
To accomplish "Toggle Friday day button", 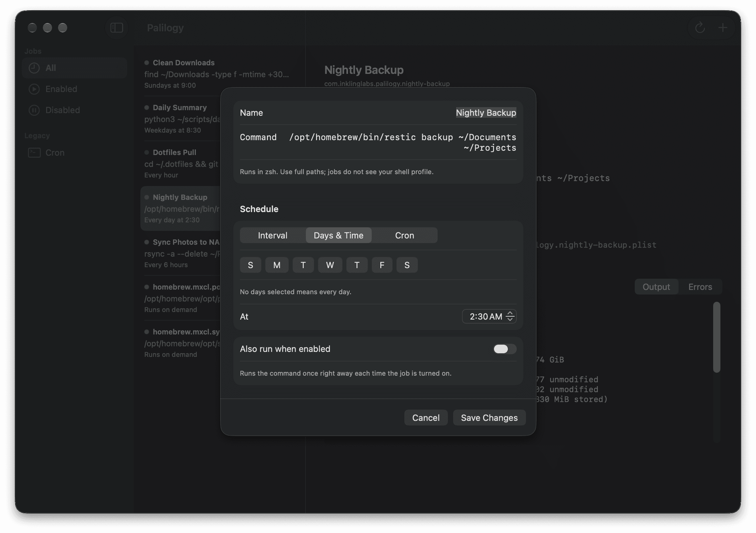I will pyautogui.click(x=382, y=265).
